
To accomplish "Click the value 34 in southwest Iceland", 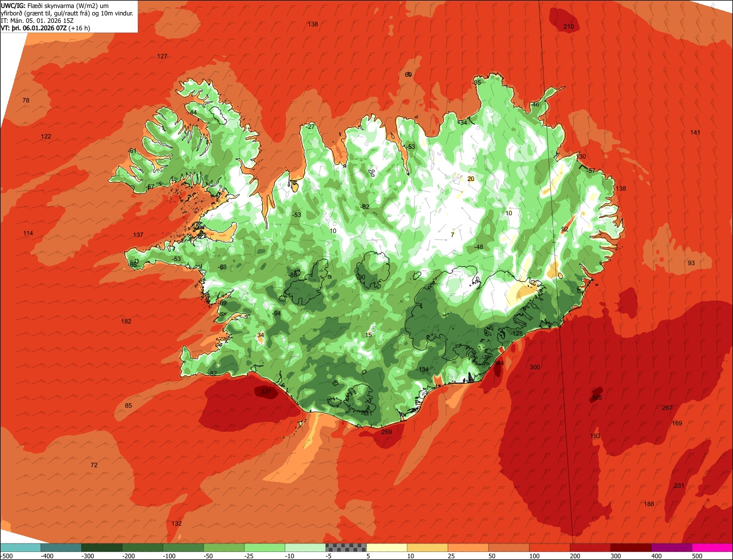I will tap(261, 335).
